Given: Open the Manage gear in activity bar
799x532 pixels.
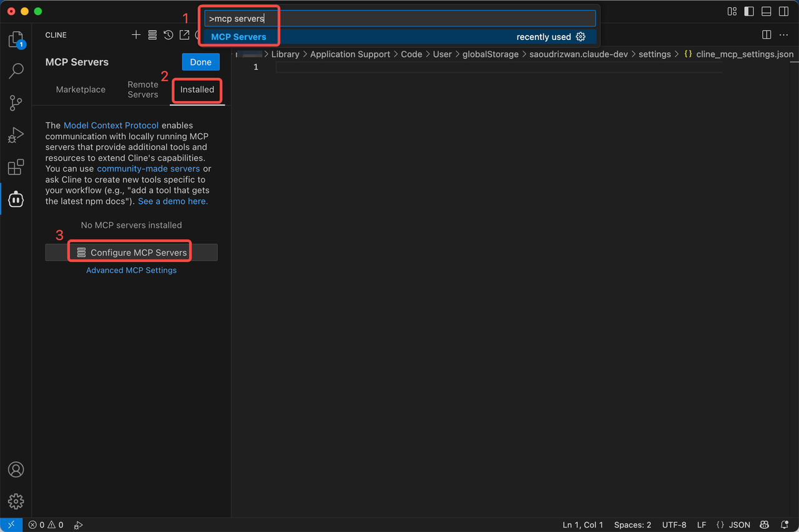Looking at the screenshot, I should click(x=16, y=501).
